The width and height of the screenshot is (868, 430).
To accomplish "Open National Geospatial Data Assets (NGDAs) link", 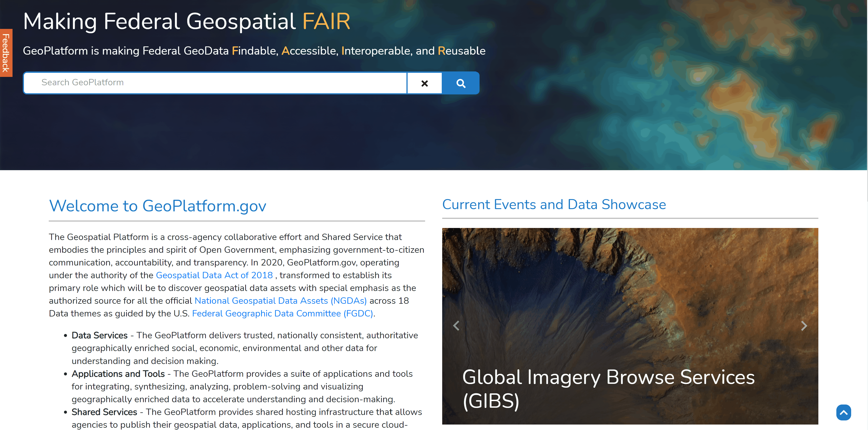I will 280,301.
